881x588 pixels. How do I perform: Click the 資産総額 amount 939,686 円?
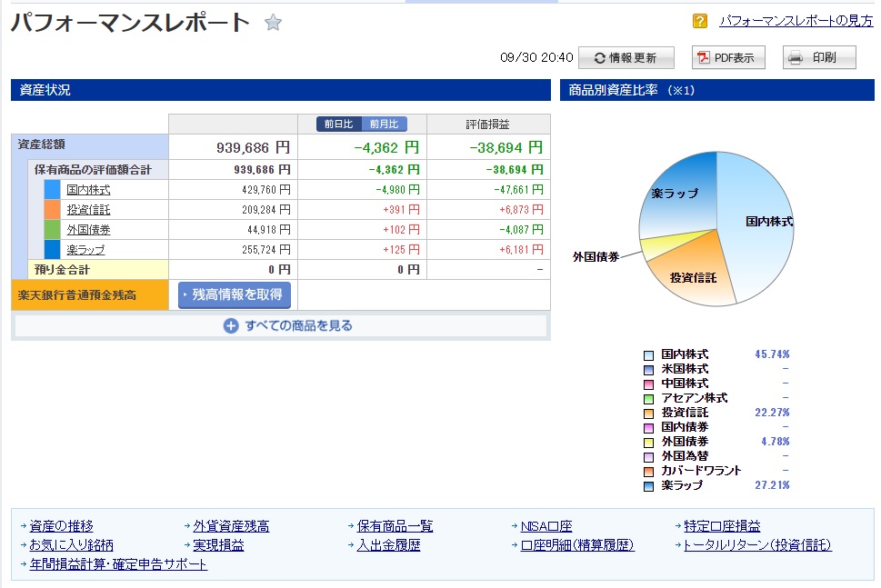coord(253,148)
